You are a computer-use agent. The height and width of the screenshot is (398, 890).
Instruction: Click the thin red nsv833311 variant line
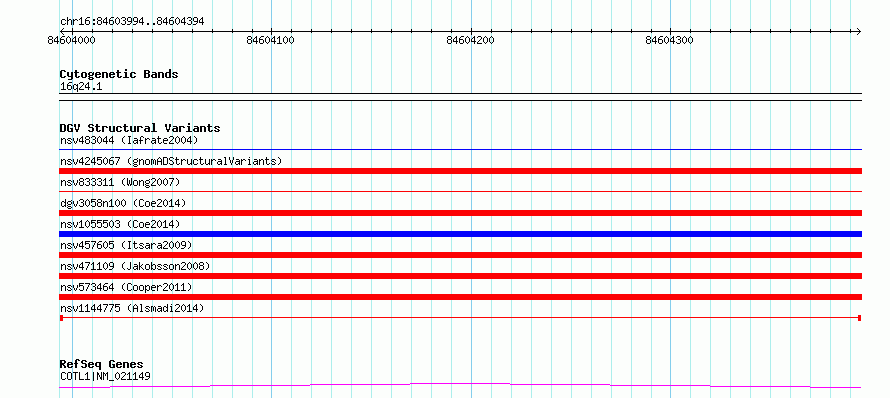pyautogui.click(x=460, y=191)
